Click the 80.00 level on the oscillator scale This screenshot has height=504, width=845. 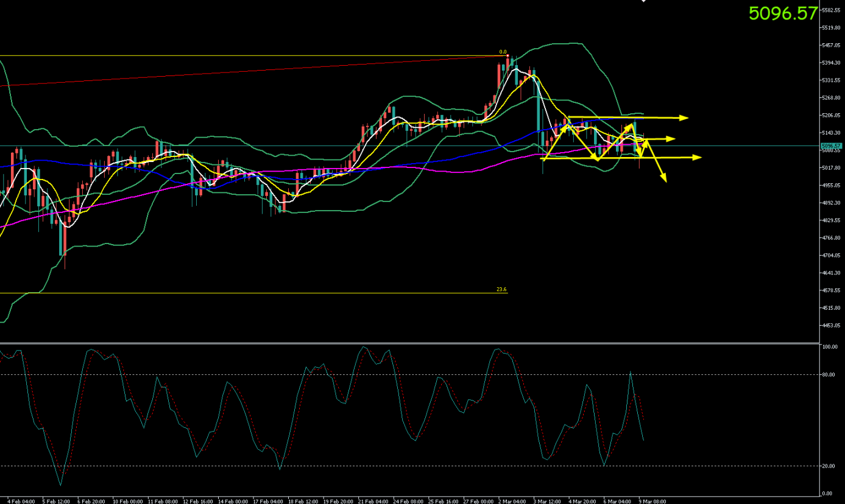pyautogui.click(x=828, y=375)
